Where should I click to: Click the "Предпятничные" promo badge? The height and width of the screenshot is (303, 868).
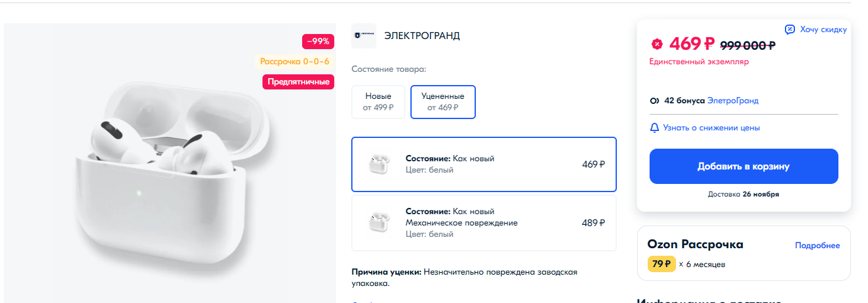pos(298,82)
